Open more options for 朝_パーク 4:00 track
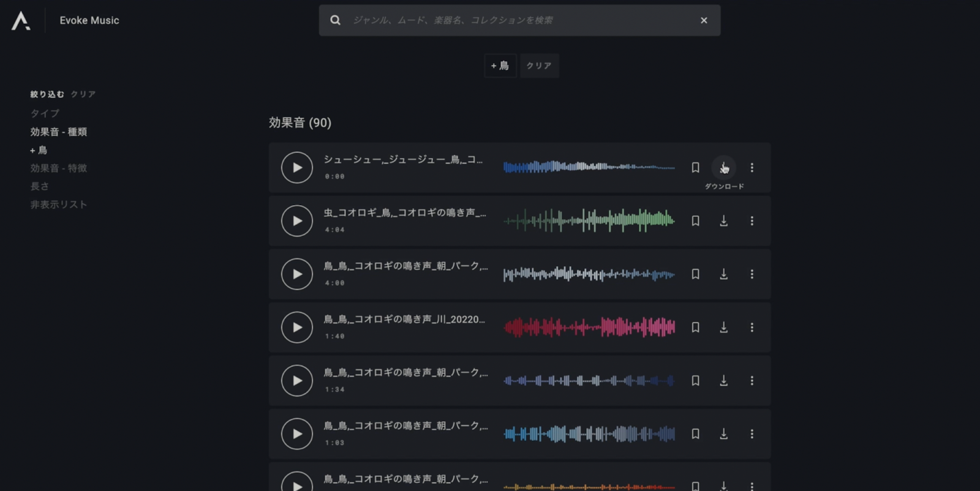Image resolution: width=980 pixels, height=491 pixels. 752,274
